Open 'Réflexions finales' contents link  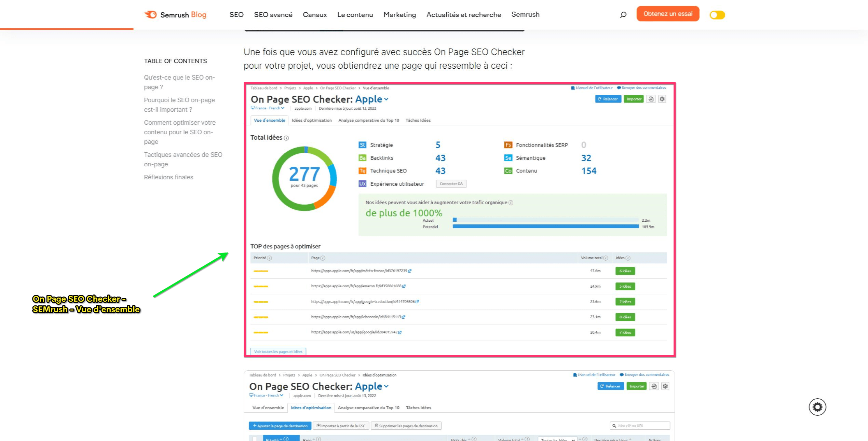pyautogui.click(x=168, y=177)
